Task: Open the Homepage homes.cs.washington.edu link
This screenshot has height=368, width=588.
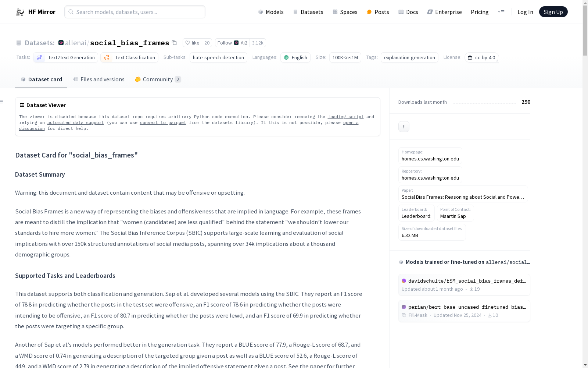Action: click(430, 156)
